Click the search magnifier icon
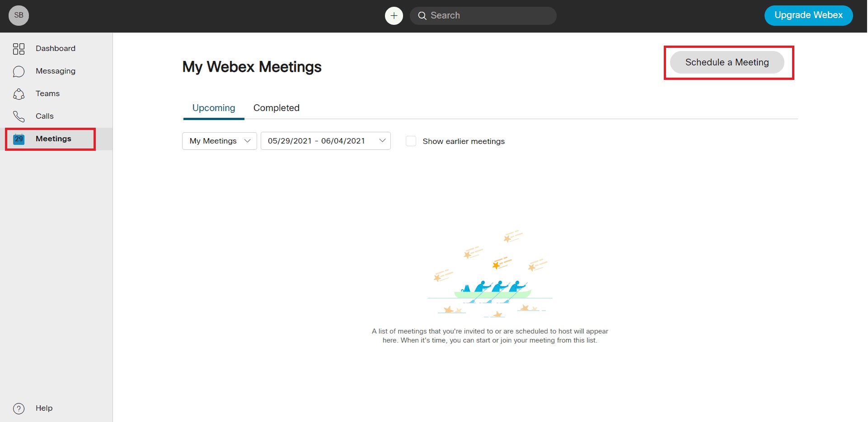 (x=422, y=16)
